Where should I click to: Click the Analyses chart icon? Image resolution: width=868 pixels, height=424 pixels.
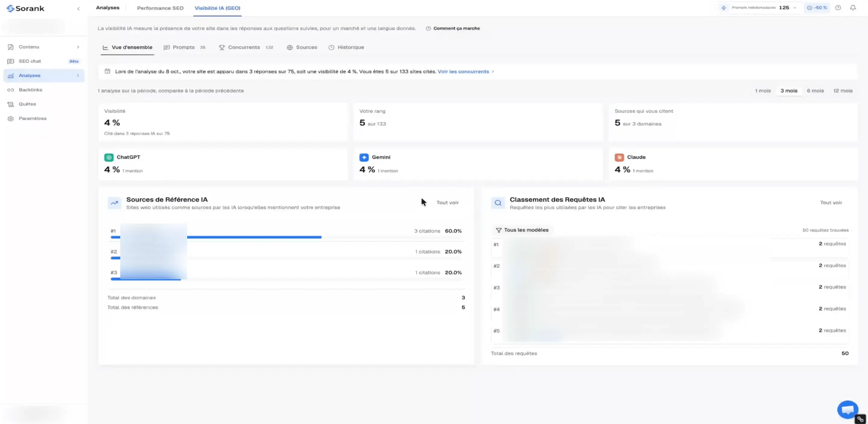(x=11, y=75)
